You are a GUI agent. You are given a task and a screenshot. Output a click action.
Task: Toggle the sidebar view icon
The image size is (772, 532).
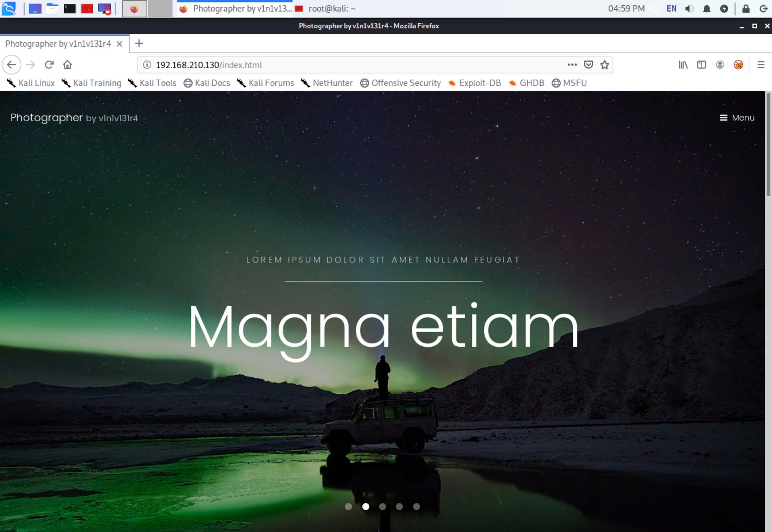point(701,65)
